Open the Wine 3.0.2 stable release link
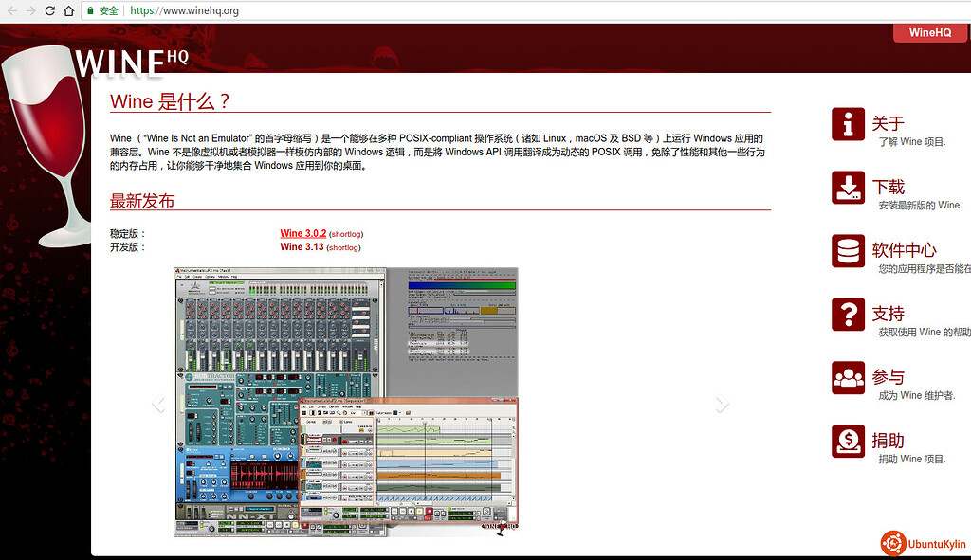Screen dimensions: 971x560 (302, 233)
